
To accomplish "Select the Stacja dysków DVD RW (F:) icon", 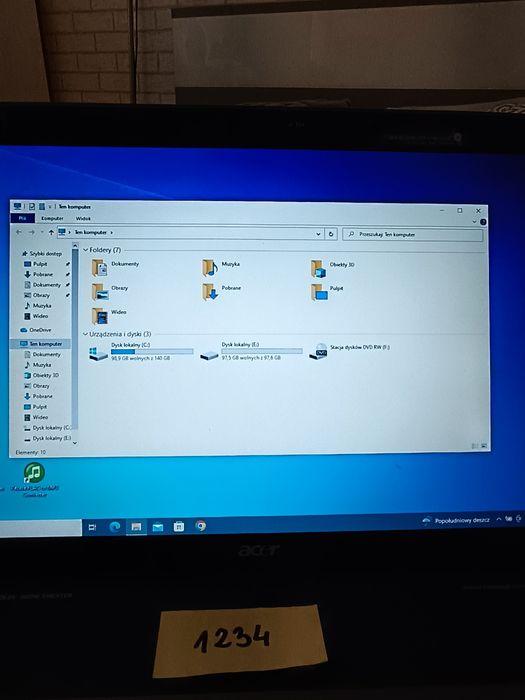I will tap(319, 351).
